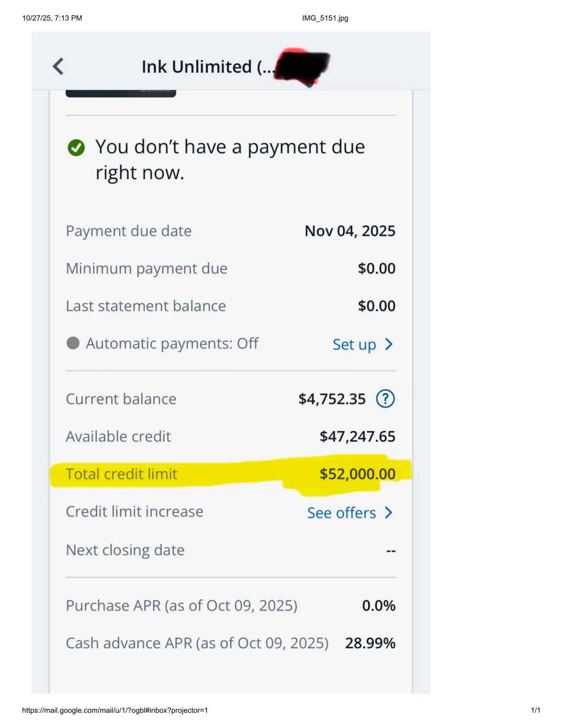563x728 pixels.
Task: Click the chevron next to See offers
Action: coord(388,512)
